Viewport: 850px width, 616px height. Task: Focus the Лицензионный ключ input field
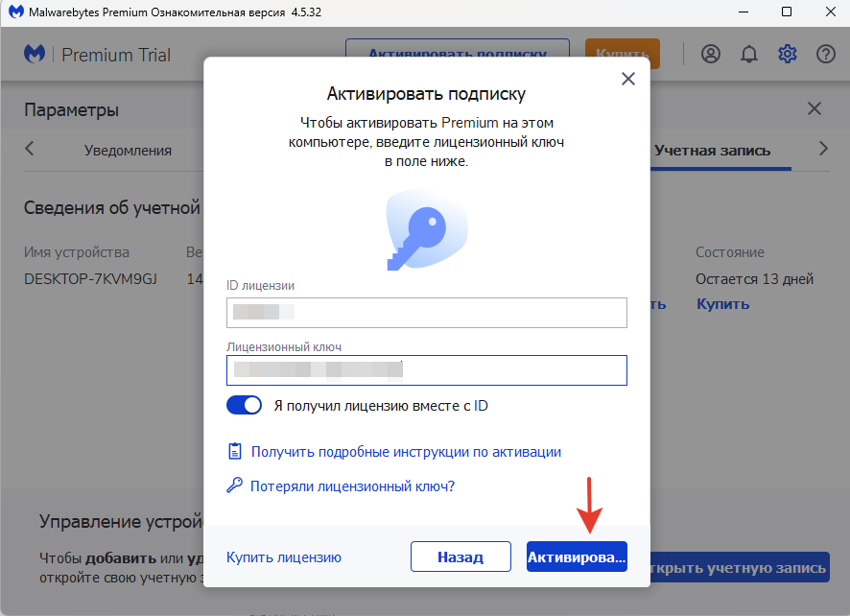coord(426,370)
